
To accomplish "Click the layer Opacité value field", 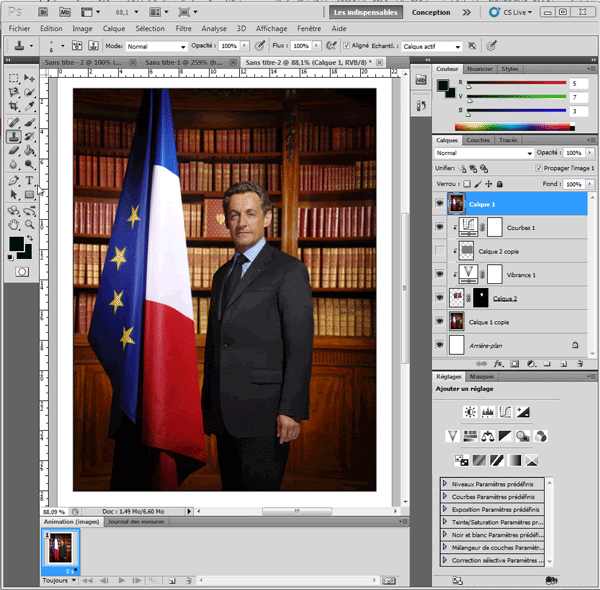I will 574,153.
